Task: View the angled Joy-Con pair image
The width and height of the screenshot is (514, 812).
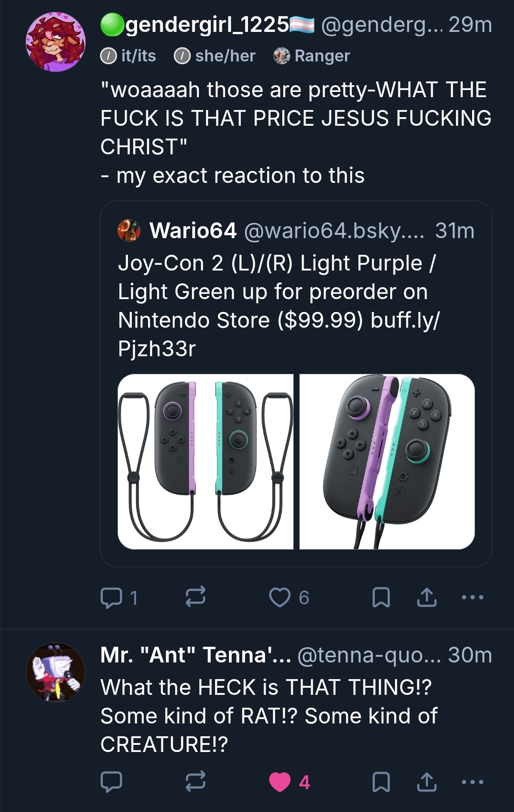Action: pyautogui.click(x=387, y=461)
